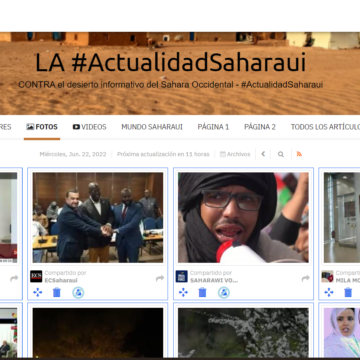Open TODOS LOS ARTÍCULOS tab
Viewport: 360px width, 360px height.
pyautogui.click(x=325, y=127)
